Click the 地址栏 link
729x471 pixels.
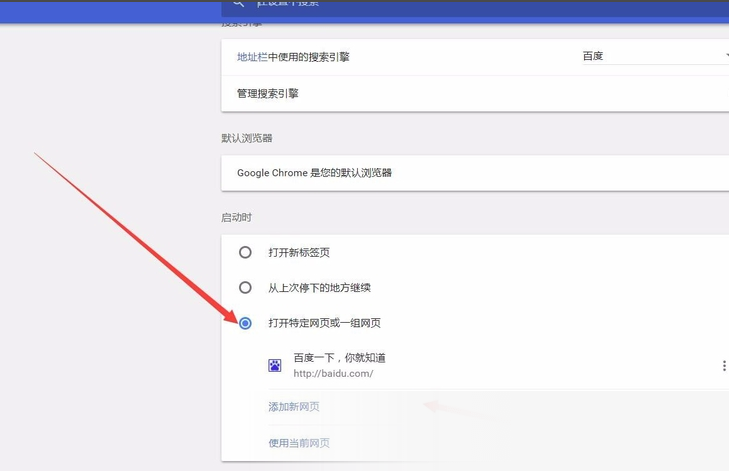coord(252,57)
